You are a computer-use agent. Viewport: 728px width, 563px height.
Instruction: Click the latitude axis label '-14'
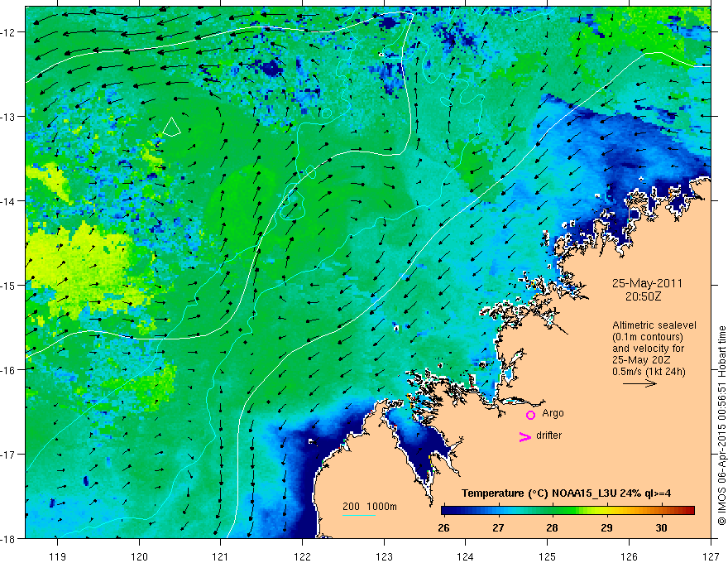8,200
